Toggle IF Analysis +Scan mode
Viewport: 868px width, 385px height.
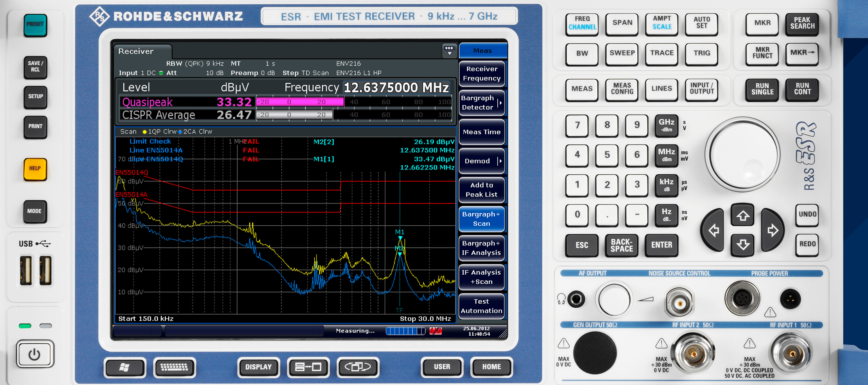click(x=482, y=277)
